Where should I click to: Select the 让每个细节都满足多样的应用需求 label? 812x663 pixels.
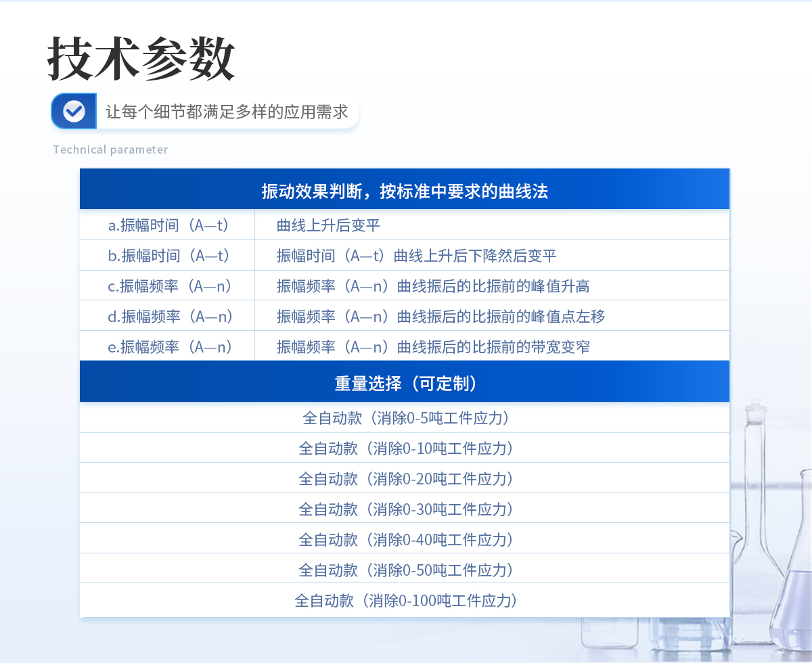[227, 112]
